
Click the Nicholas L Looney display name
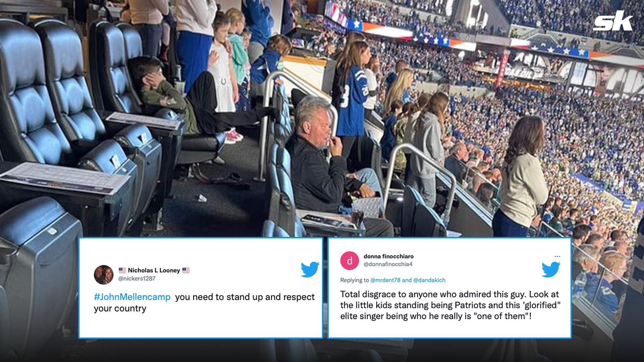(x=154, y=270)
